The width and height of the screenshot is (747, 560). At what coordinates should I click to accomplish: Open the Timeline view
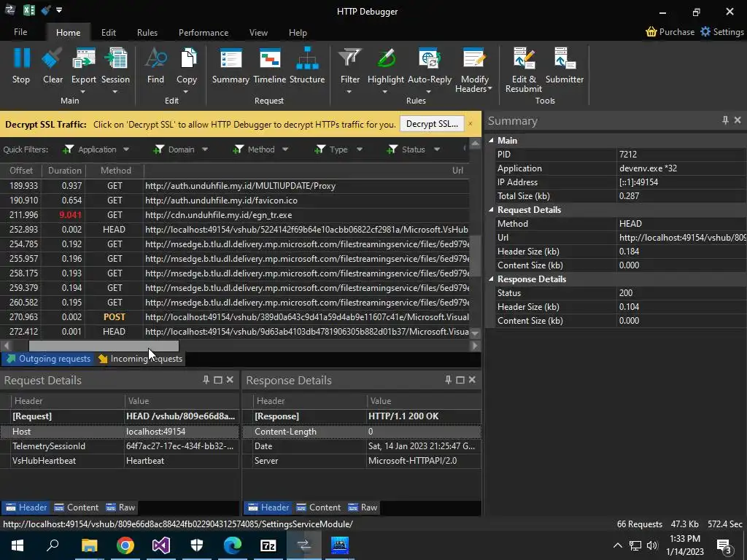(270, 58)
